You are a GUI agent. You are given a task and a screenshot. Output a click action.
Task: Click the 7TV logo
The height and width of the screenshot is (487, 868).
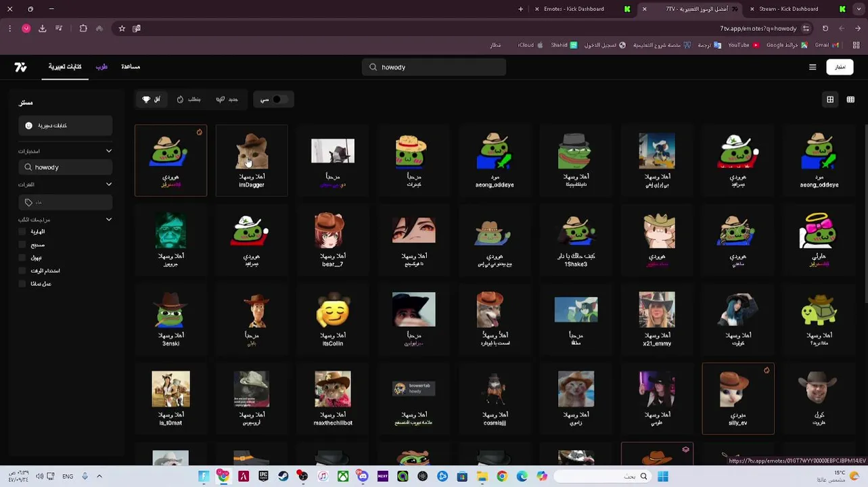coord(20,67)
